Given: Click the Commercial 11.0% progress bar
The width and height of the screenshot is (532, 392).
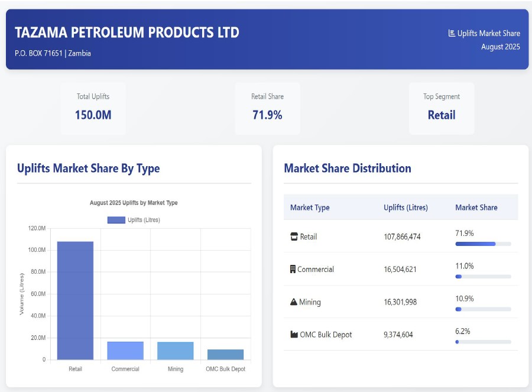Looking at the screenshot, I should pyautogui.click(x=483, y=276).
